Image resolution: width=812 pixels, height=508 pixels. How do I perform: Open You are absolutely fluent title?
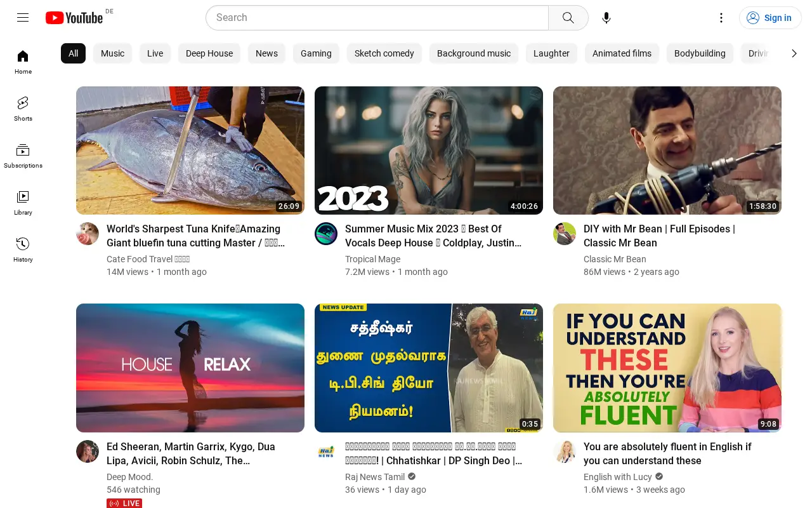(x=667, y=453)
